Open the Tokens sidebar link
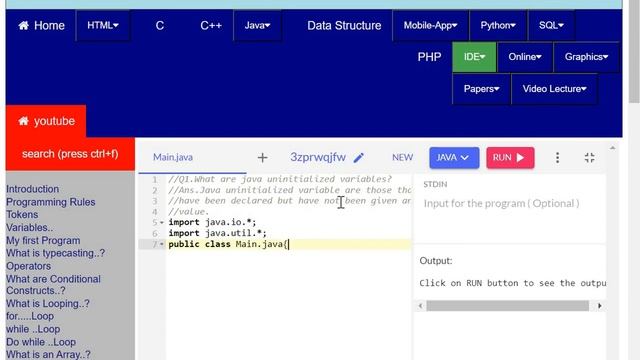 point(22,215)
